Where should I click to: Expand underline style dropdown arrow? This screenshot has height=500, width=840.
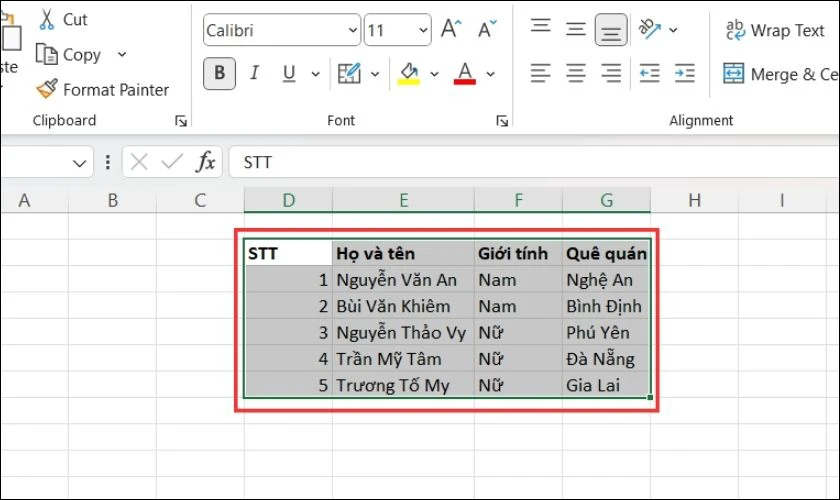[316, 74]
